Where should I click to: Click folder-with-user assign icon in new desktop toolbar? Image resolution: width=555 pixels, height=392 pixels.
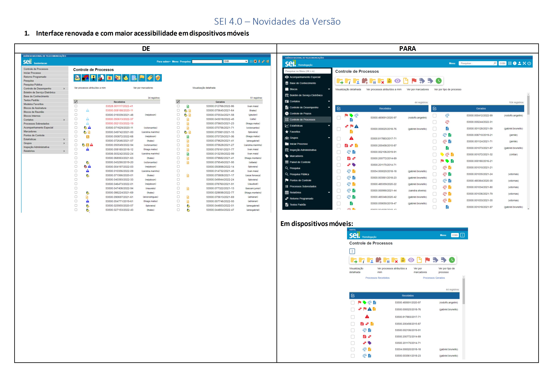tap(356, 81)
